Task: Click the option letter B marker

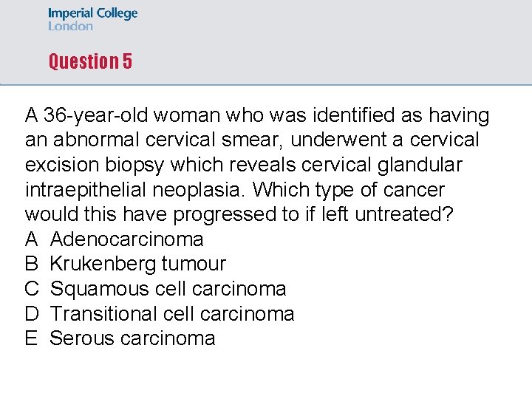Action: (x=32, y=264)
